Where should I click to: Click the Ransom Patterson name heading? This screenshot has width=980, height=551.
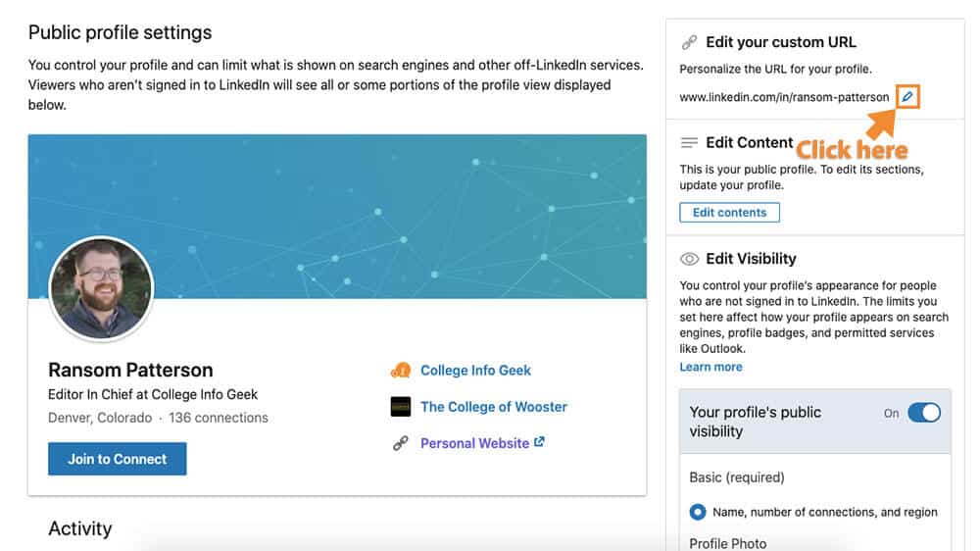tap(130, 371)
